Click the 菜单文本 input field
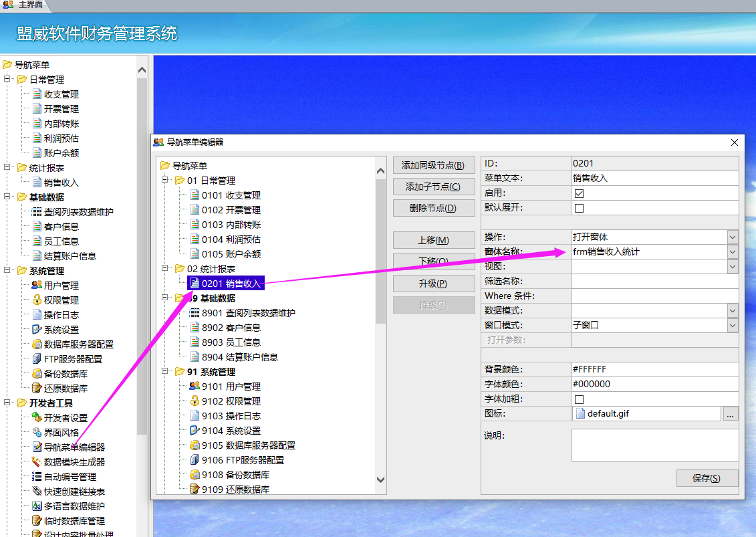The width and height of the screenshot is (756, 537). click(x=655, y=178)
